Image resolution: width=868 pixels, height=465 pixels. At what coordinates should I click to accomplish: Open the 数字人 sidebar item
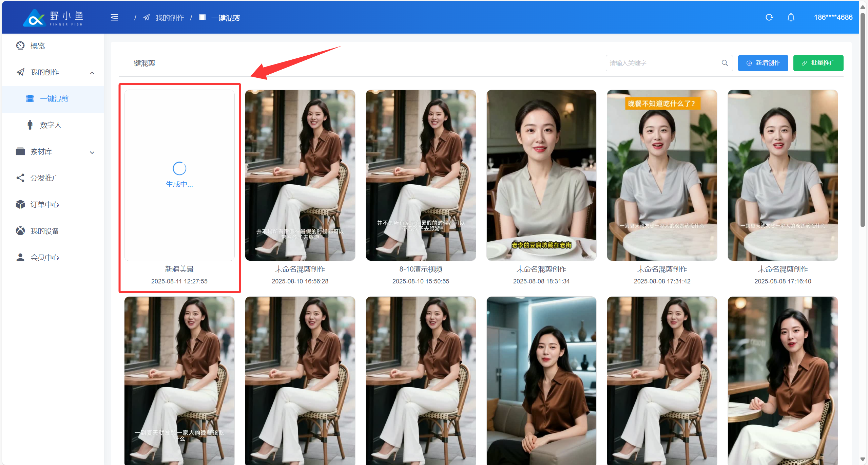tap(51, 125)
